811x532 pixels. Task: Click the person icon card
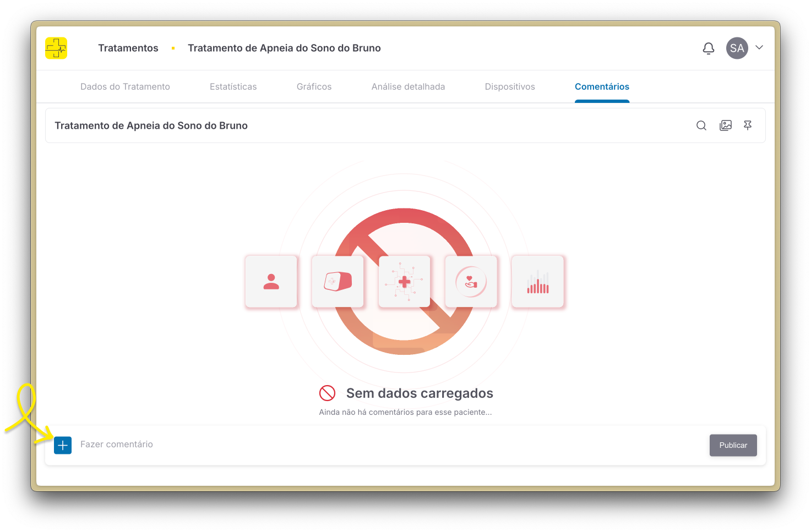(x=271, y=282)
